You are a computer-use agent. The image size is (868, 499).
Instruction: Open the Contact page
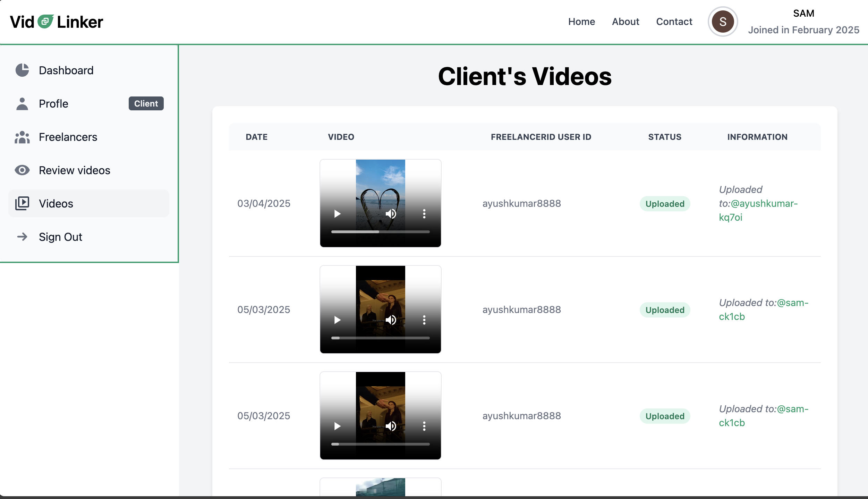[x=674, y=22]
